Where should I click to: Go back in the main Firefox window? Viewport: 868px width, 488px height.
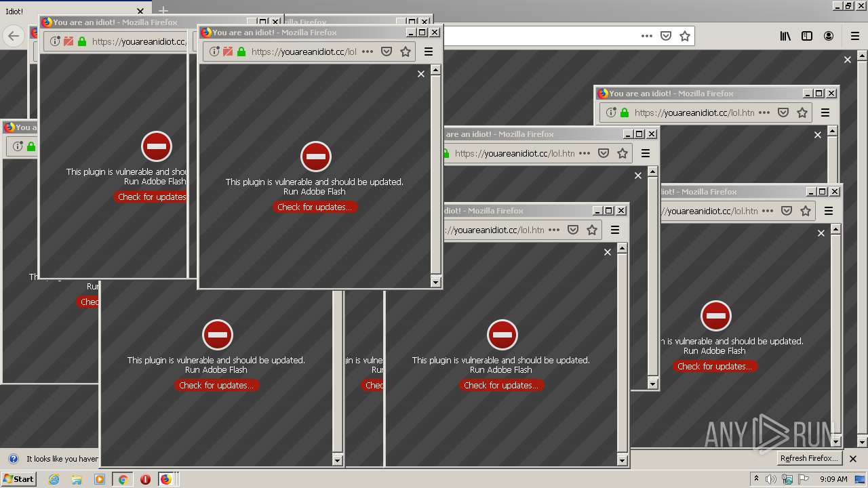point(14,36)
